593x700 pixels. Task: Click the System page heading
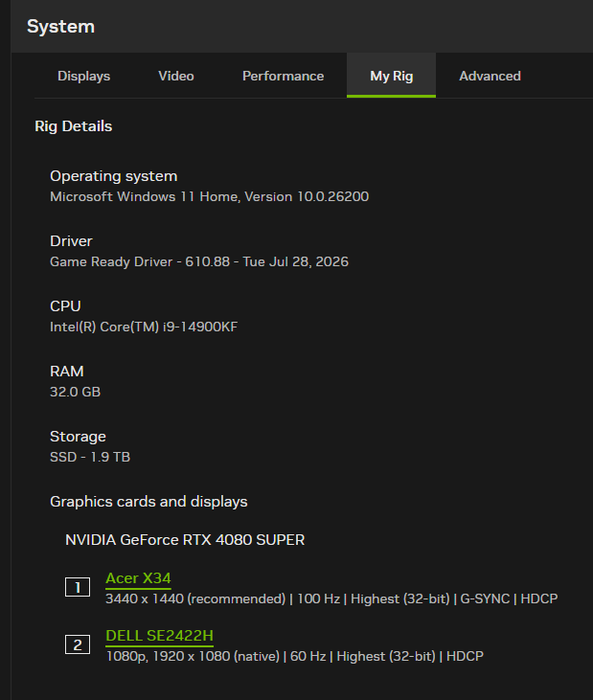60,27
